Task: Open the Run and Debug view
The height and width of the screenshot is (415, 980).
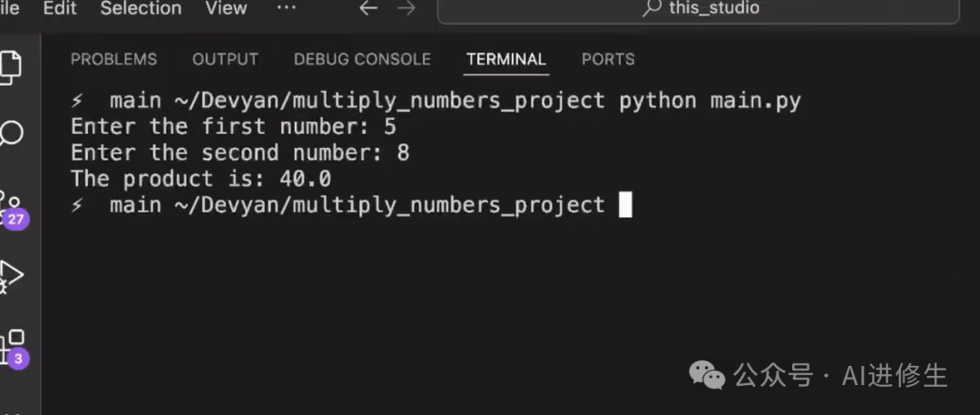Action: 11,275
